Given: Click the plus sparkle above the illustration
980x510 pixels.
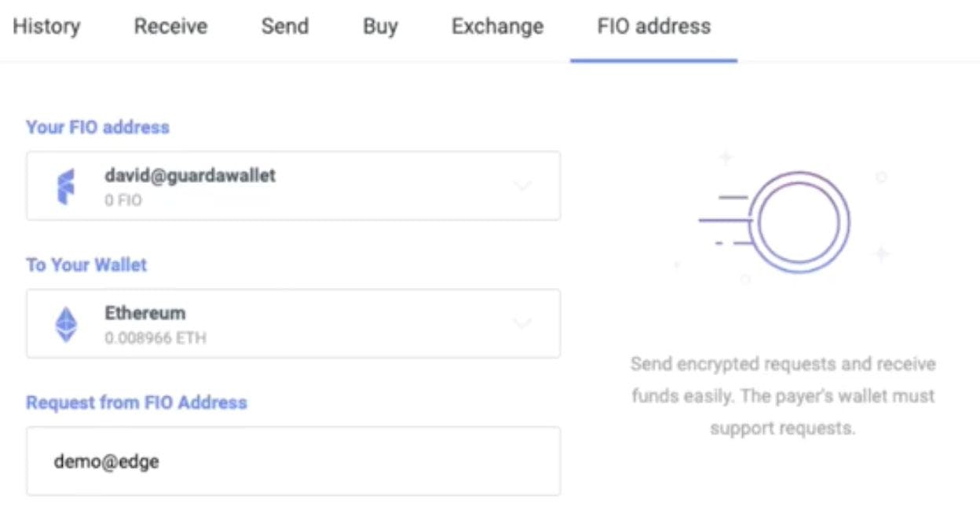Looking at the screenshot, I should [724, 155].
